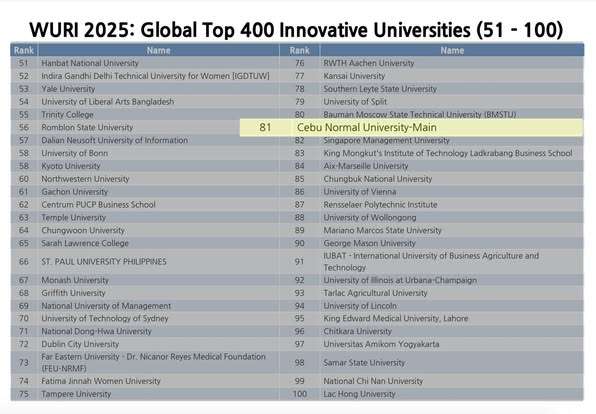This screenshot has width=596, height=414.
Task: Select 'University of Wollongong'
Action: coord(370,217)
